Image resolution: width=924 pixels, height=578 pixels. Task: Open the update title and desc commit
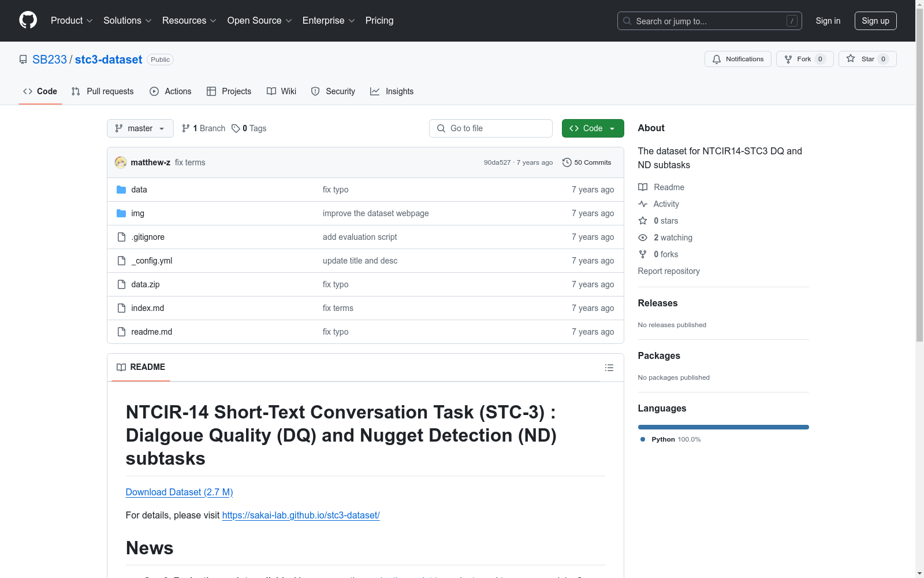360,261
